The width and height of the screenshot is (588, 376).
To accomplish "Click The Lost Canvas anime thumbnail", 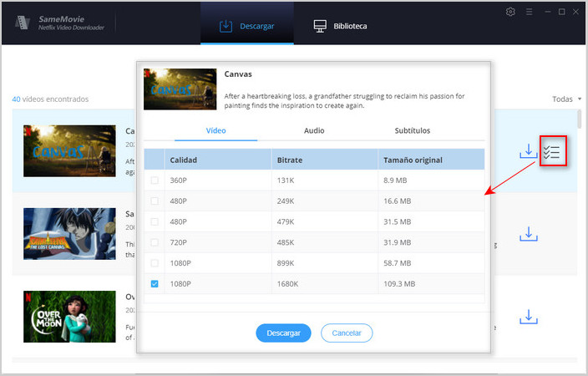I will pos(69,234).
